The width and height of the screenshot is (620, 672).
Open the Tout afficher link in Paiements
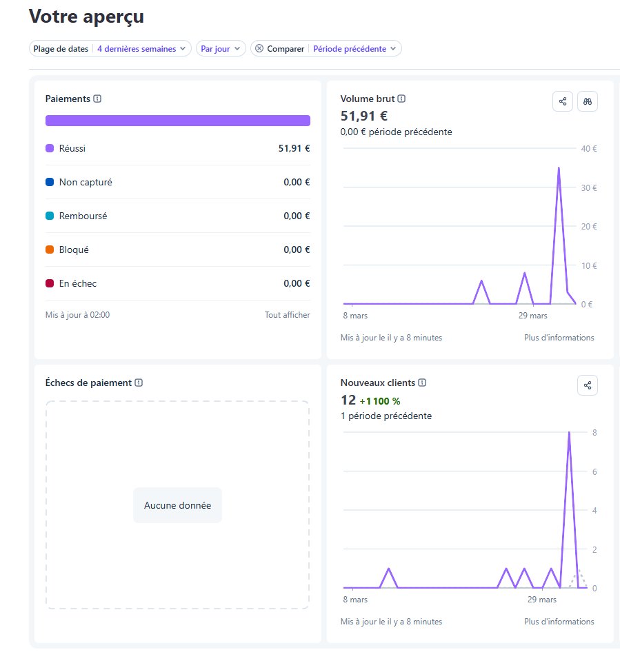tap(288, 314)
